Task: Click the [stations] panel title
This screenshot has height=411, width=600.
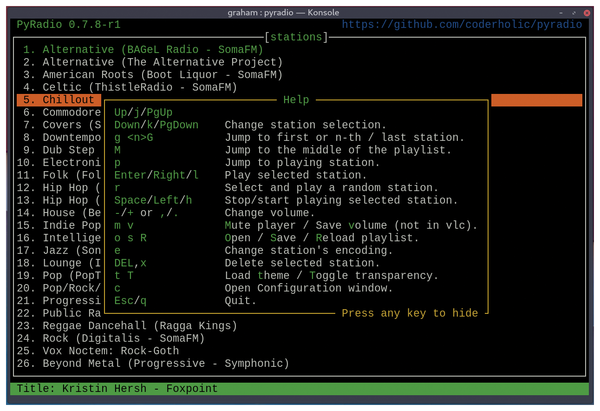Action: [x=296, y=38]
